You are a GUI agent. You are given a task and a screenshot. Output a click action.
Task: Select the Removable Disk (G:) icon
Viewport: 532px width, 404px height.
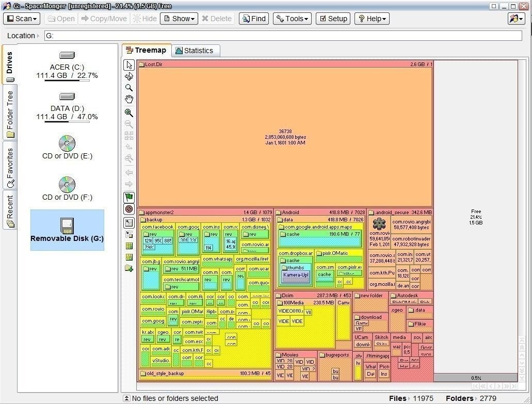[x=67, y=226]
